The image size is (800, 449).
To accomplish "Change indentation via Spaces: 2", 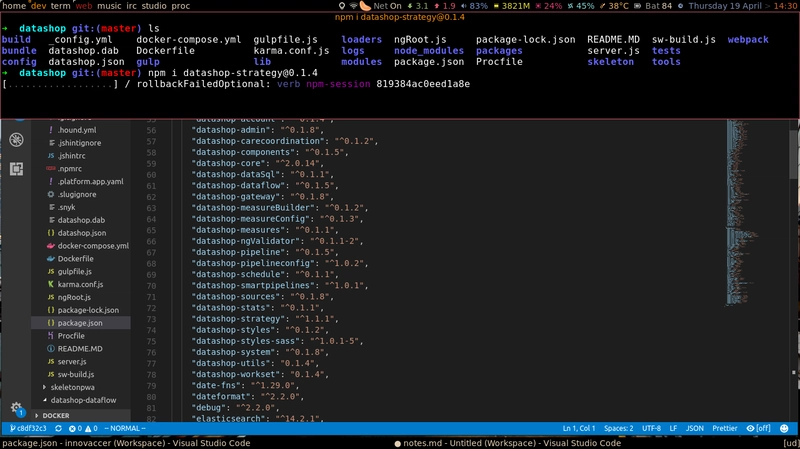I will [618, 429].
